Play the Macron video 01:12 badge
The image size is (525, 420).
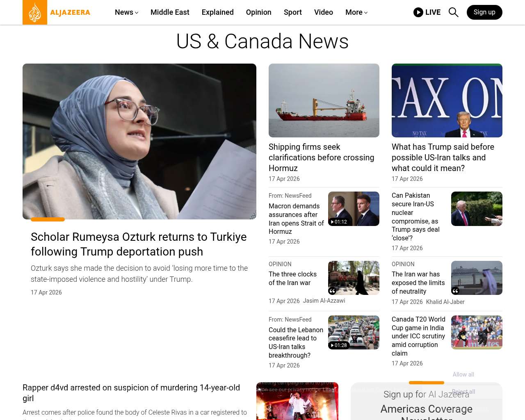tap(339, 222)
